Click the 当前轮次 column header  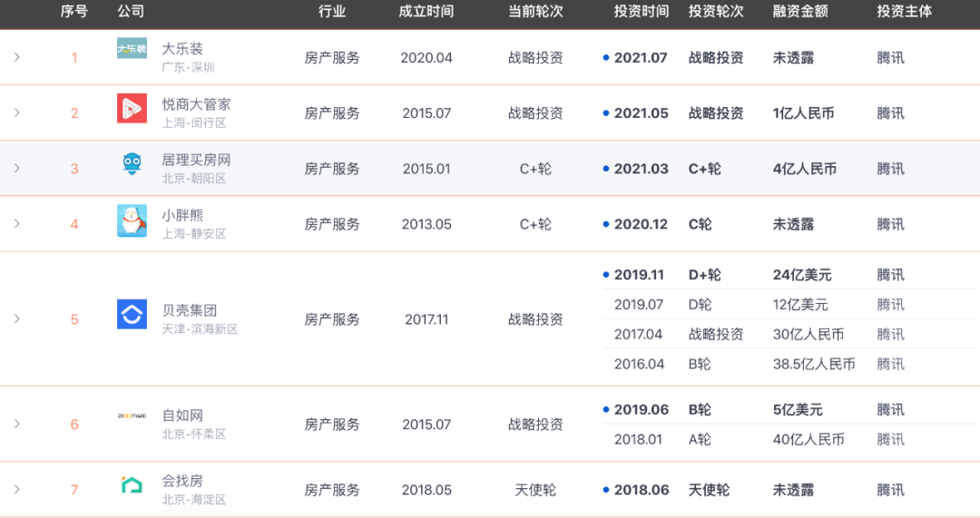point(535,11)
